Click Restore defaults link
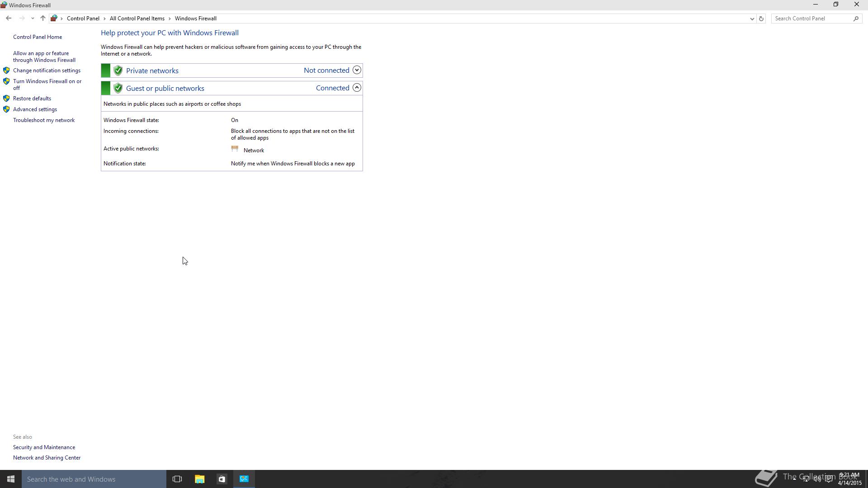868x488 pixels. (32, 99)
